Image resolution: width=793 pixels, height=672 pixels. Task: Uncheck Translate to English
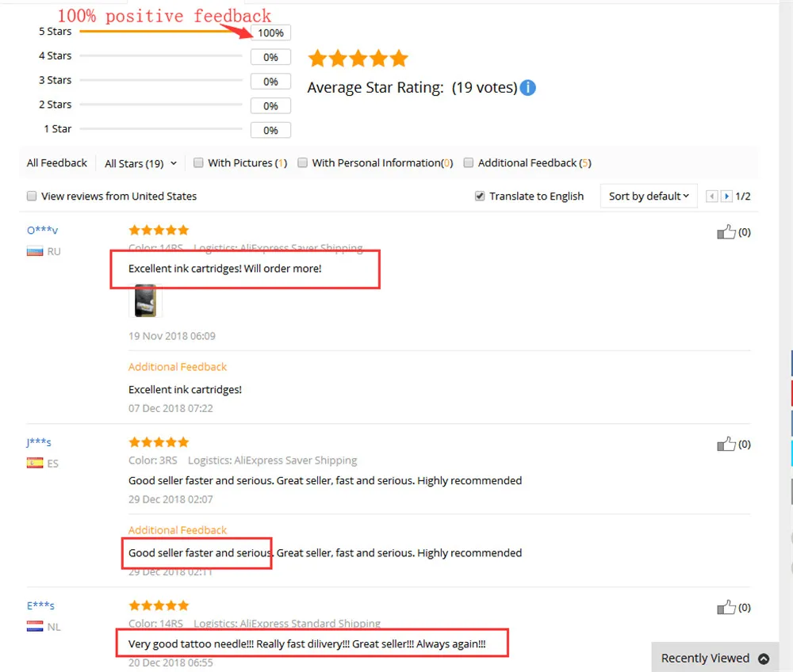480,196
